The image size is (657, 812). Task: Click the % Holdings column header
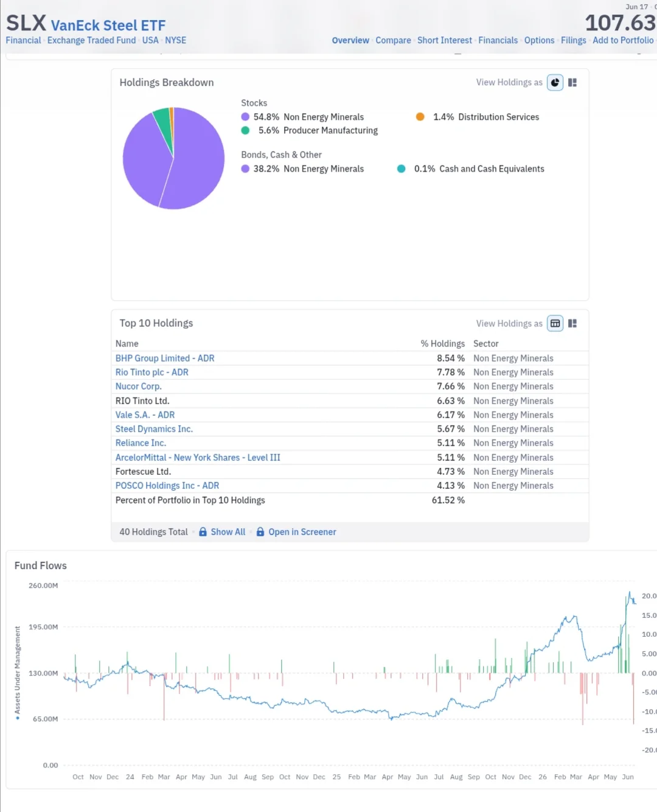click(443, 344)
